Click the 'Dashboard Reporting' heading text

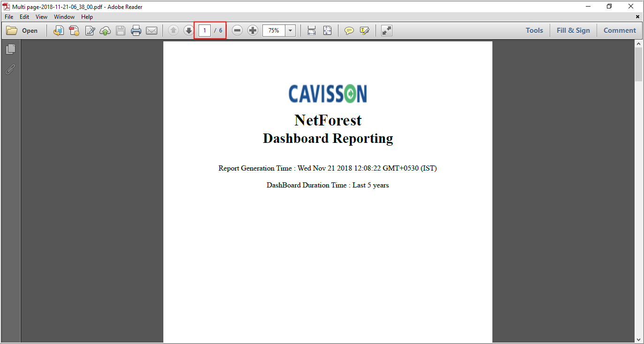click(x=328, y=139)
